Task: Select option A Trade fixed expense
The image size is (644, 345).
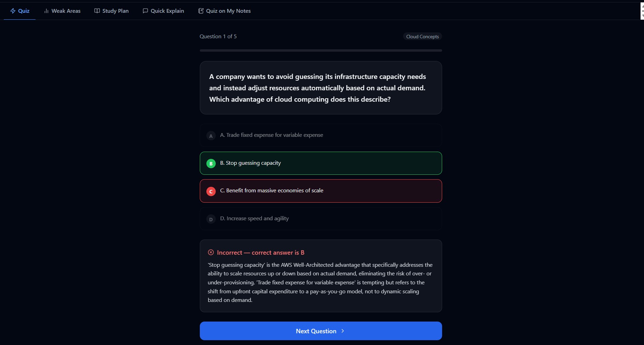Action: tap(271, 135)
